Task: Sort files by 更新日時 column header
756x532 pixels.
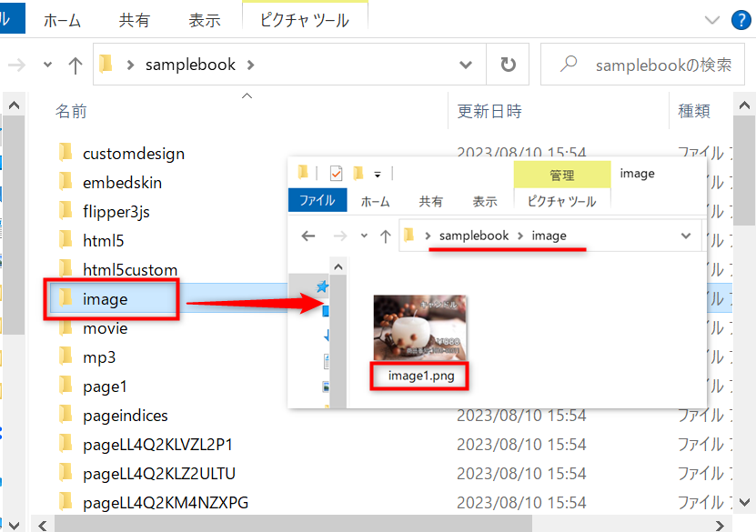Action: point(489,111)
